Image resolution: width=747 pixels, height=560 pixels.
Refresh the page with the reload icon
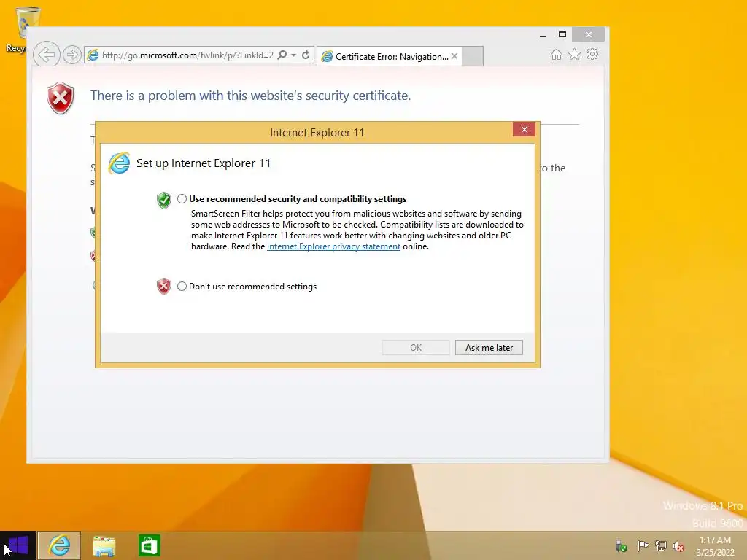pyautogui.click(x=306, y=55)
